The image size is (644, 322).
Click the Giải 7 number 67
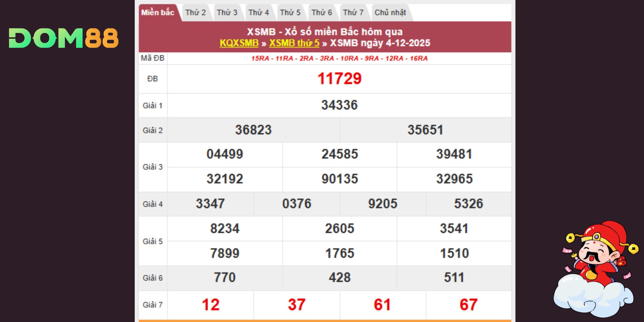[x=468, y=304]
